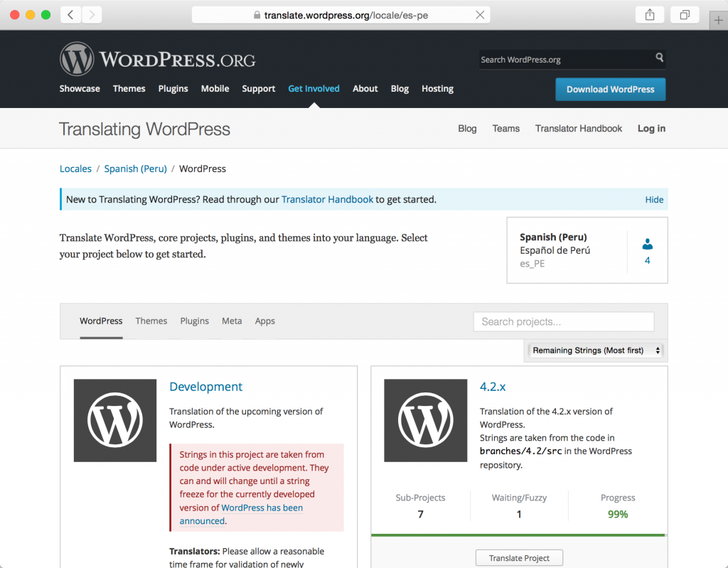
Task: Click the lock icon in the address bar
Action: 257,15
